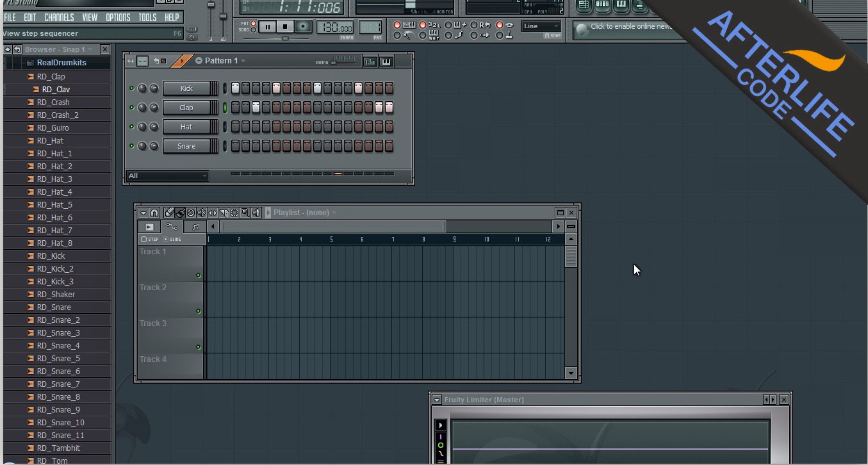Screen dimensions: 868x465
Task: Open the piano roll shortcut button
Action: pyautogui.click(x=621, y=6)
